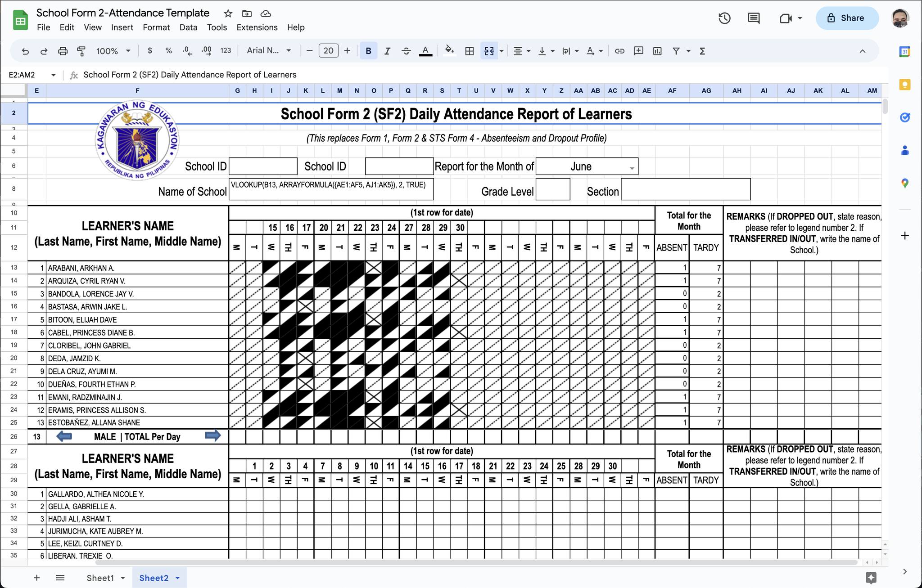This screenshot has height=588, width=922.
Task: Expand the Name box dropdown
Action: pyautogui.click(x=53, y=75)
